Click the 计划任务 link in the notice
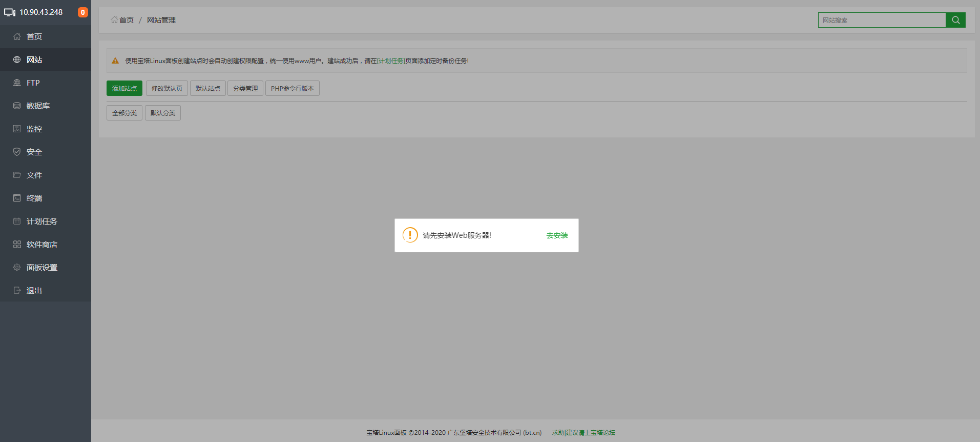The height and width of the screenshot is (442, 980). tap(391, 61)
